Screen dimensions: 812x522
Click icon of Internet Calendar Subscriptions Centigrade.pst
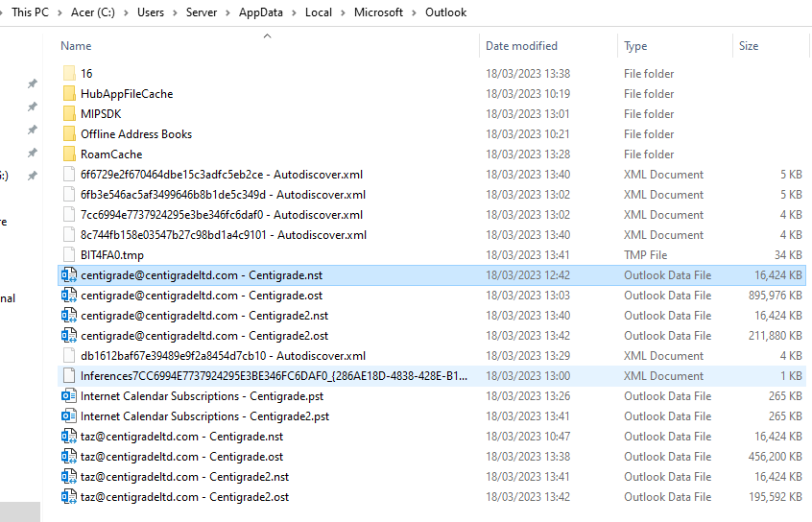(69, 396)
